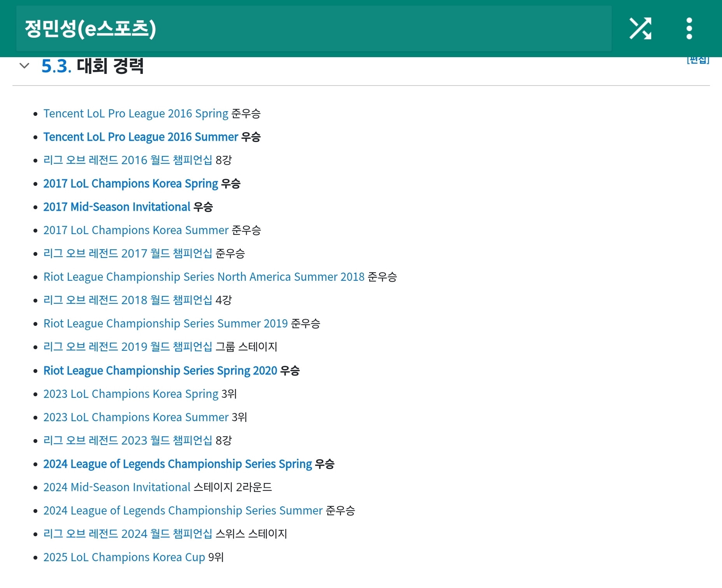The width and height of the screenshot is (722, 588).
Task: Open 리그 오브 레전드 2018 월드 챔피언십 link
Action: pyautogui.click(x=128, y=300)
